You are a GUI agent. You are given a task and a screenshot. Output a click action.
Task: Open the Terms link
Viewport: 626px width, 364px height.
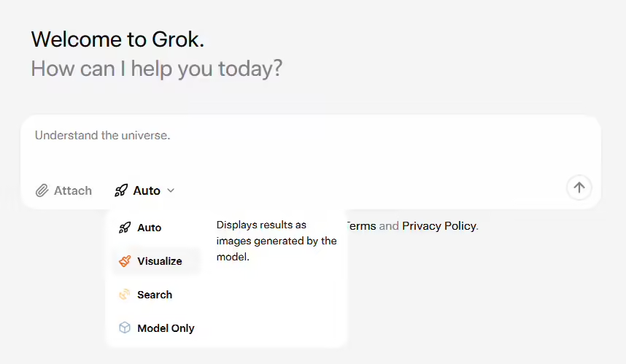pos(361,226)
